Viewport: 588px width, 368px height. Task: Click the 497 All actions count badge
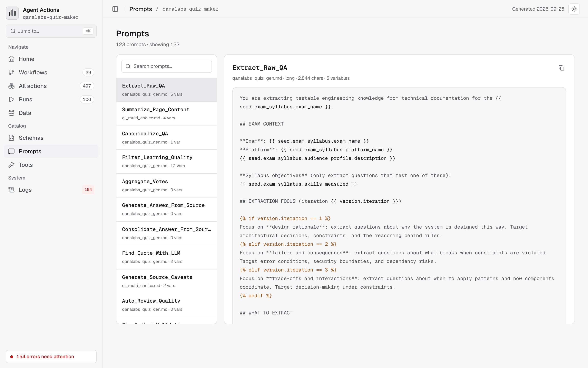click(87, 86)
